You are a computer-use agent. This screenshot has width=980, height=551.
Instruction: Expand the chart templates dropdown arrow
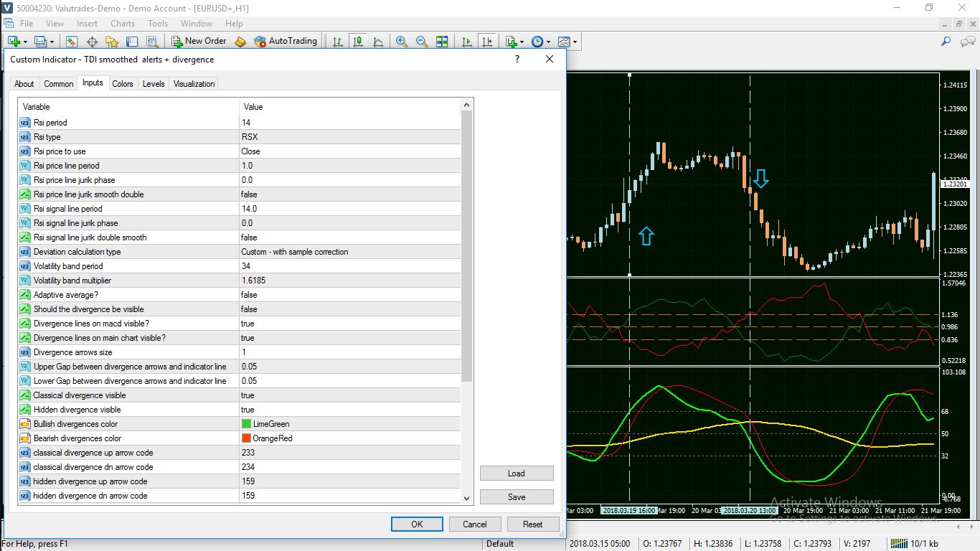575,42
